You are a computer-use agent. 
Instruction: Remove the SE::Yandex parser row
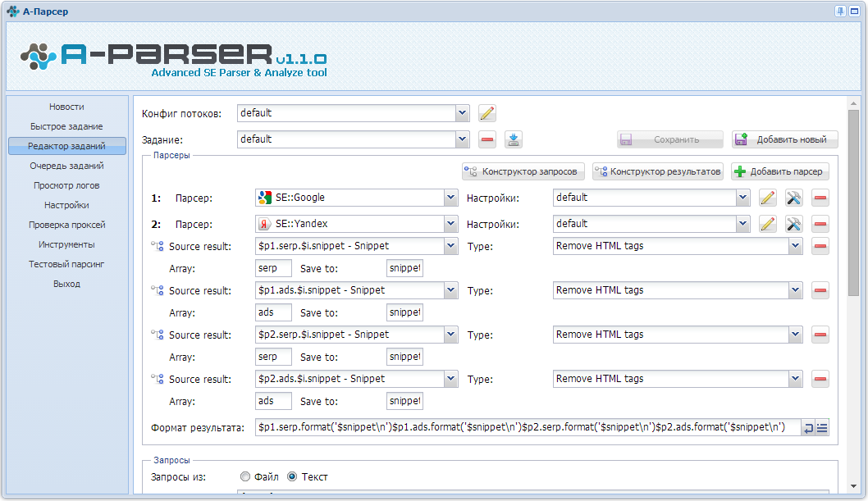820,224
